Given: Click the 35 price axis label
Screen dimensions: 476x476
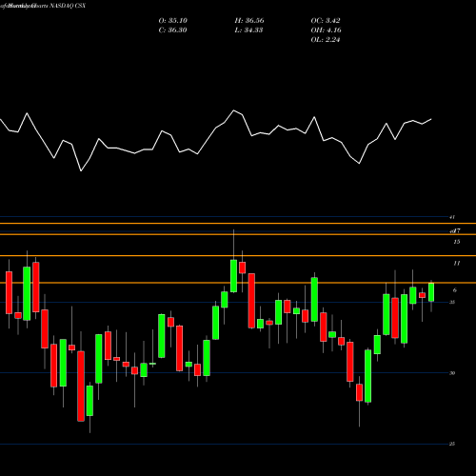Looking at the screenshot, I should pyautogui.click(x=452, y=302).
